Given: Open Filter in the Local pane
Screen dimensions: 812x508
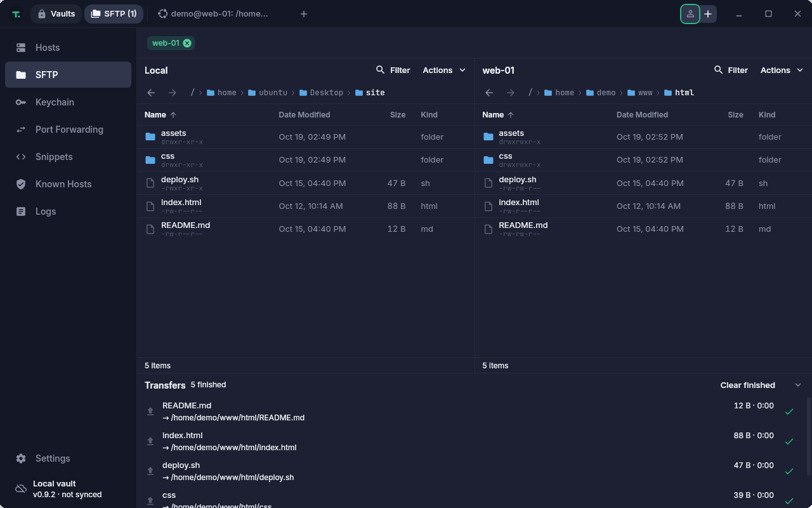Looking at the screenshot, I should 393,70.
